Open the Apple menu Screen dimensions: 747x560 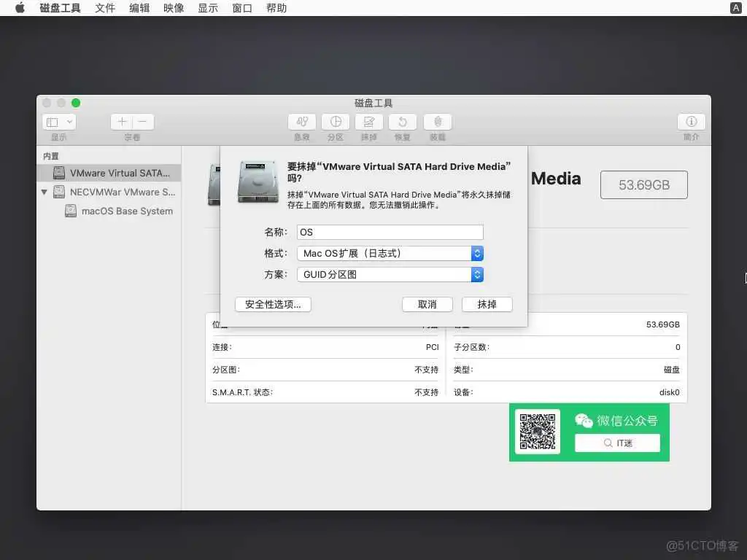tap(20, 7)
